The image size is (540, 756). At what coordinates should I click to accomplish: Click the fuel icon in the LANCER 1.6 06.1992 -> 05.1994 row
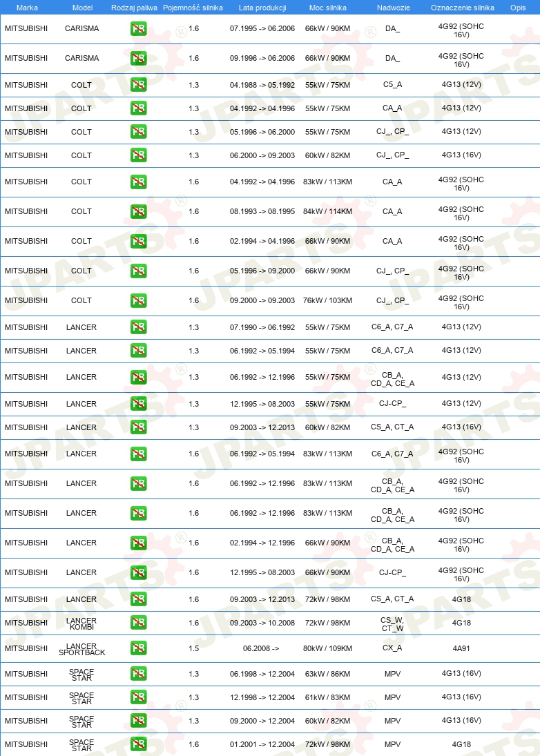point(138,454)
